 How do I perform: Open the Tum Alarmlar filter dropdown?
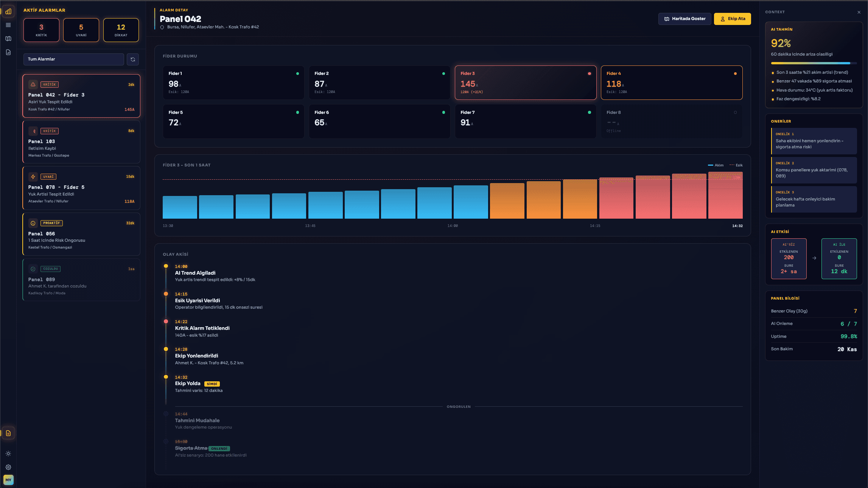click(x=73, y=59)
